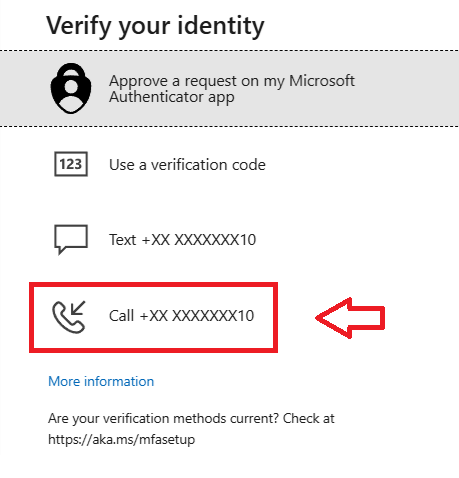459x478 pixels.
Task: Choose the Text +XX XXXXXXX10 option
Action: click(183, 240)
